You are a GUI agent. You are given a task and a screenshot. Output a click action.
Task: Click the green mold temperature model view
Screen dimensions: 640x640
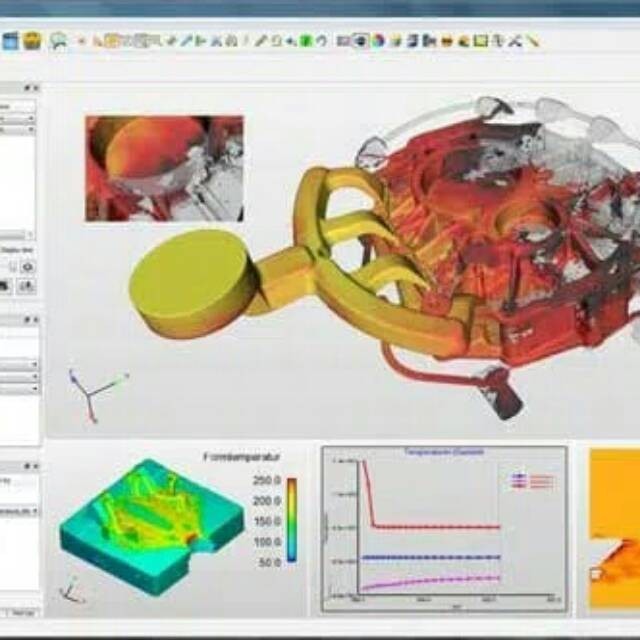[x=152, y=527]
